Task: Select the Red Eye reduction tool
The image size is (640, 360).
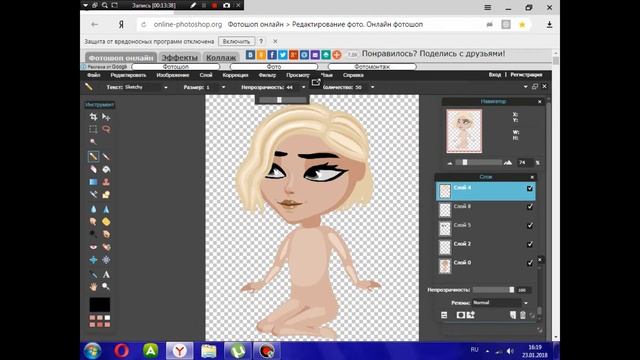Action: 93,247
